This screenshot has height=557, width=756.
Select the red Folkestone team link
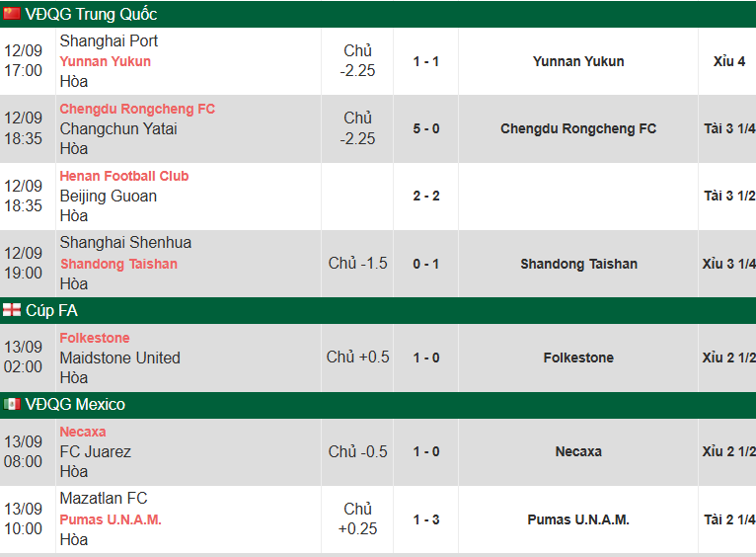click(x=95, y=338)
